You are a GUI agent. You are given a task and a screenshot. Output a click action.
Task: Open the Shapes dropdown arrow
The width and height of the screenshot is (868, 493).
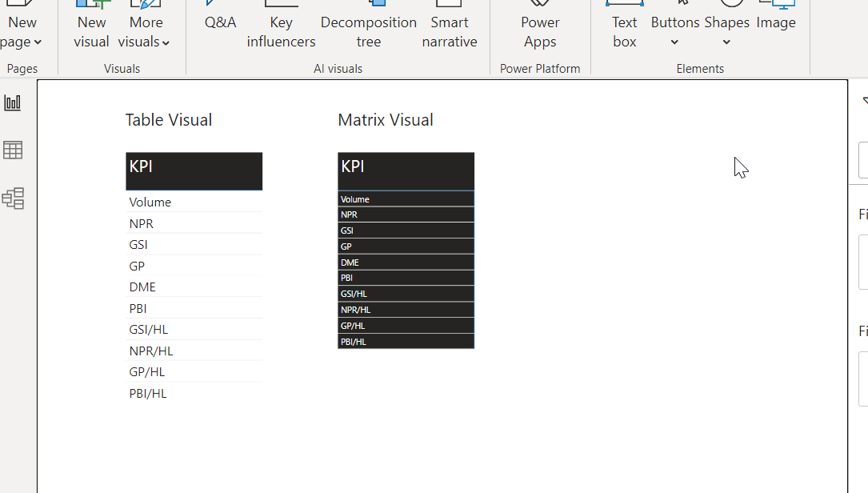(726, 42)
